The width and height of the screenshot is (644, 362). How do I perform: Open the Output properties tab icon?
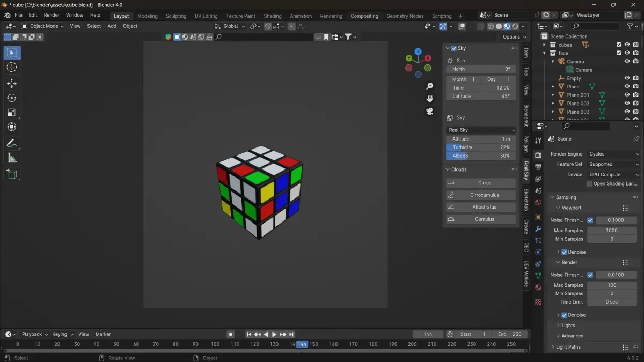coord(538,167)
